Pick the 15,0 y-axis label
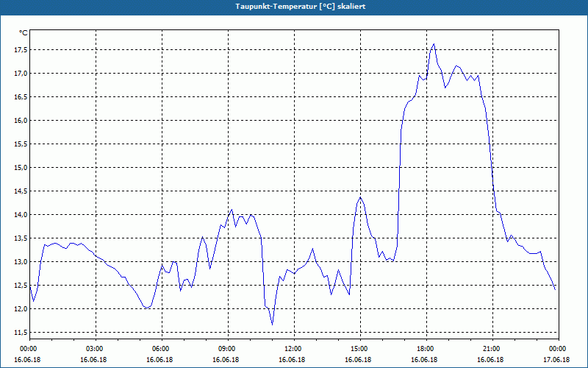Image resolution: width=588 pixels, height=368 pixels. point(21,168)
